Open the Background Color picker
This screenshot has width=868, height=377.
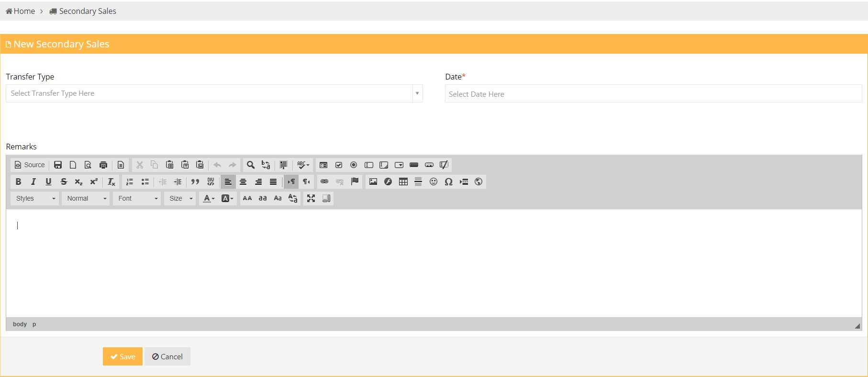(227, 198)
